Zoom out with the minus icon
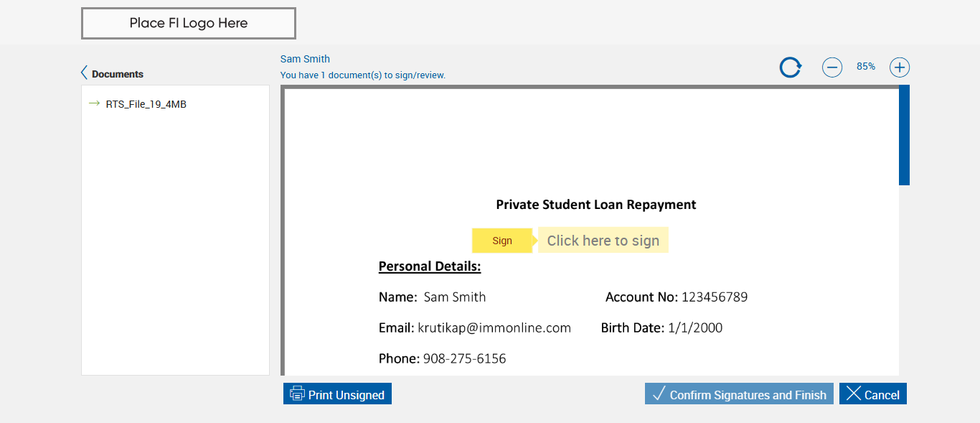Screen dimensions: 980x423 tap(831, 68)
